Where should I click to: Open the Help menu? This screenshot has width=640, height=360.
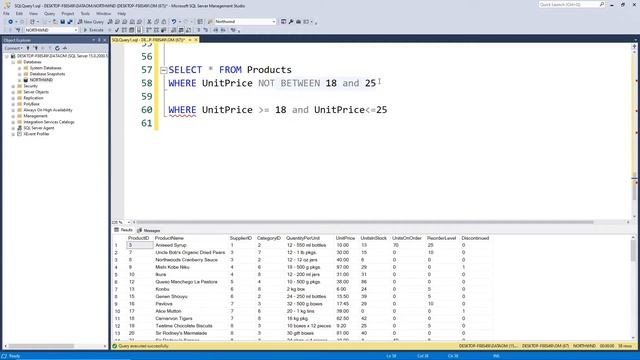122,13
